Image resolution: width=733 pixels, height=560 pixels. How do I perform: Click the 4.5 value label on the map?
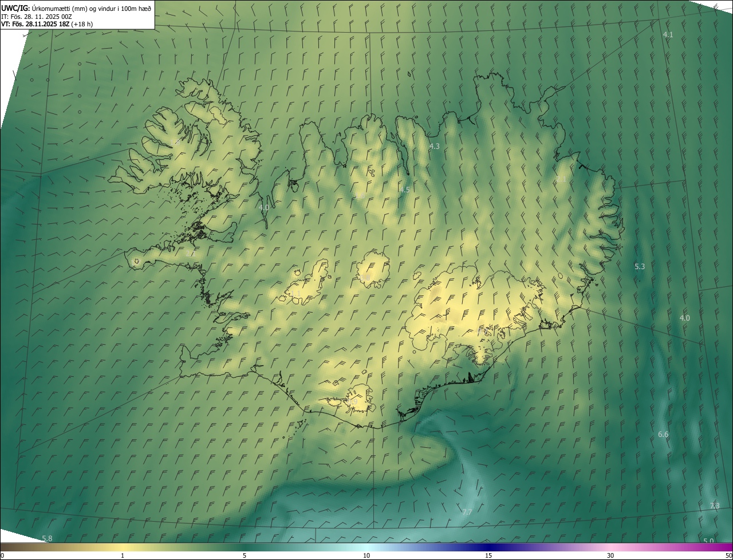point(405,190)
